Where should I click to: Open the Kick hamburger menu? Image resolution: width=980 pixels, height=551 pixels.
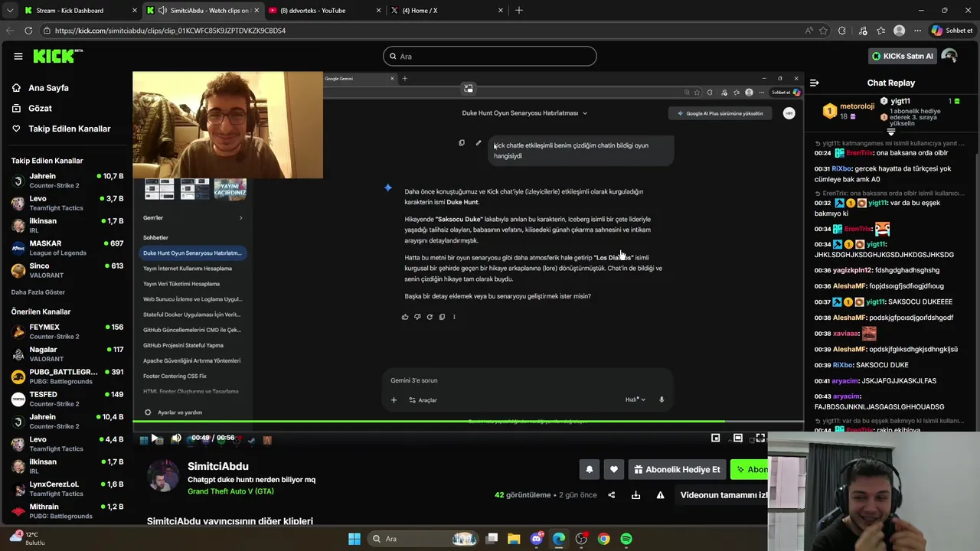tap(18, 56)
